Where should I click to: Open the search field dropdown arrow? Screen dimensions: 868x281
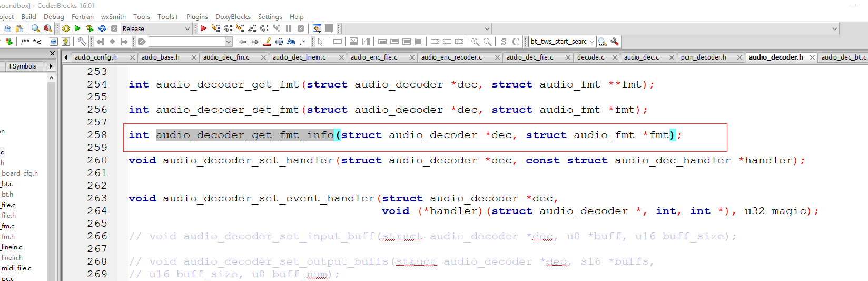(229, 42)
